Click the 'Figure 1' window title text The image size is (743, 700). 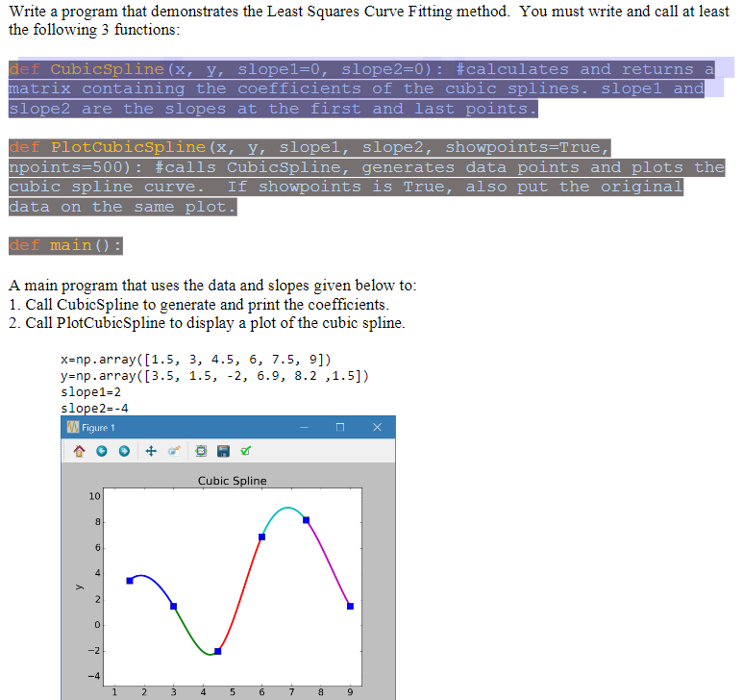98,428
